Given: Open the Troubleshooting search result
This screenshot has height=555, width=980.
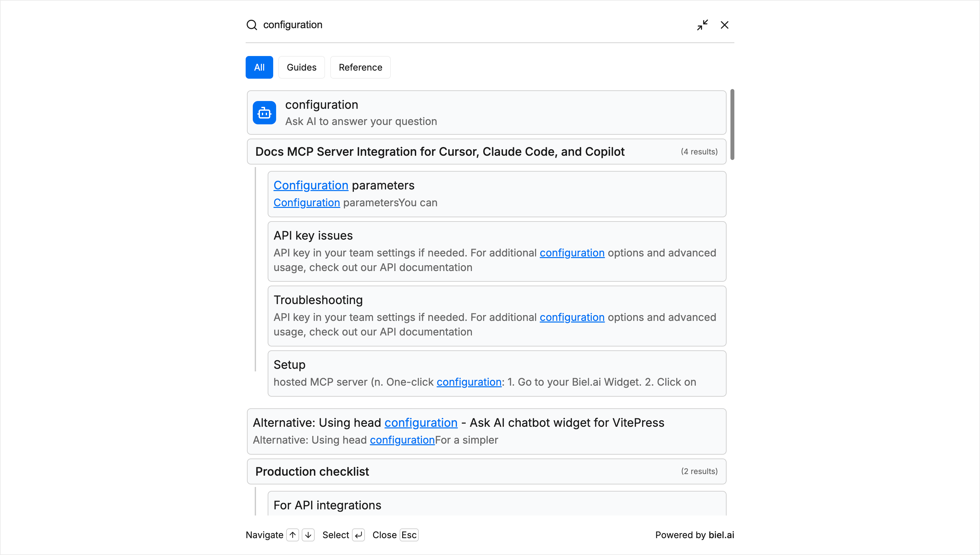Looking at the screenshot, I should pyautogui.click(x=496, y=316).
